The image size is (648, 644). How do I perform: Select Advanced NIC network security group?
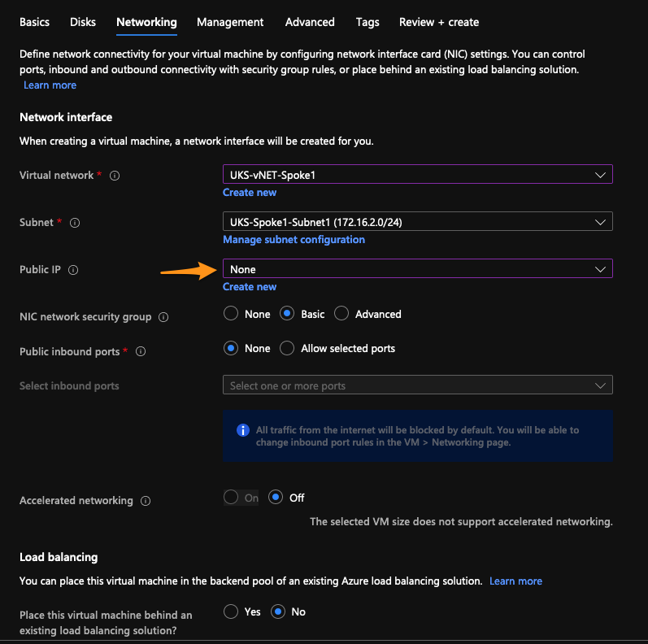[x=341, y=313]
